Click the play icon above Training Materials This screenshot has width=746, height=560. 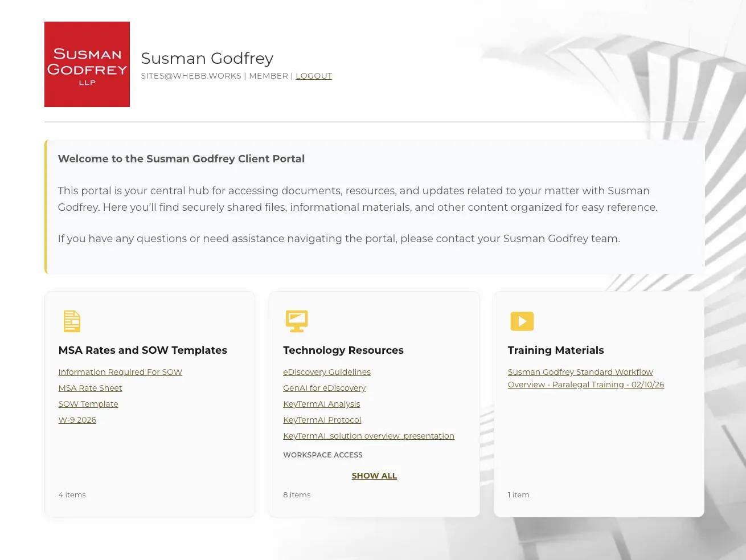click(x=522, y=321)
